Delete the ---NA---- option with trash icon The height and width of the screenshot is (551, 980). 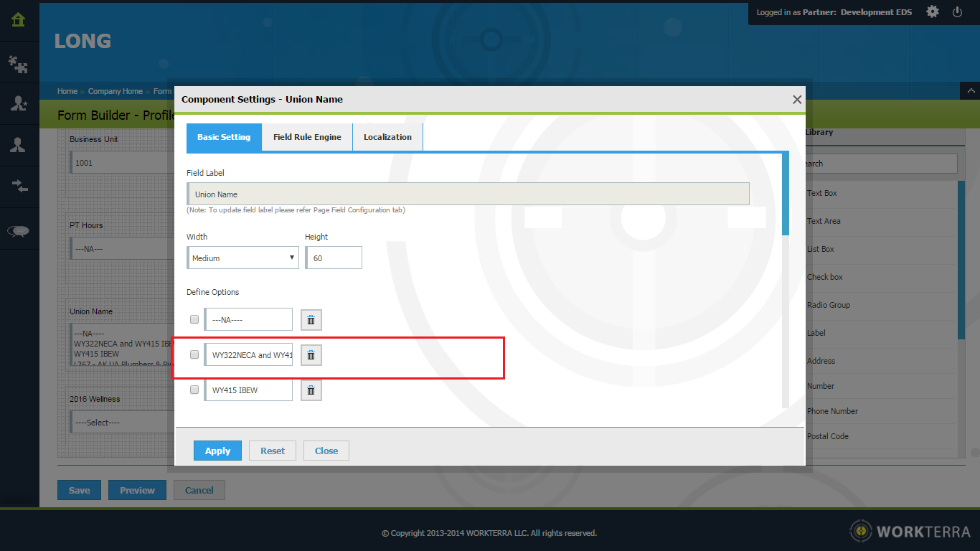[311, 320]
